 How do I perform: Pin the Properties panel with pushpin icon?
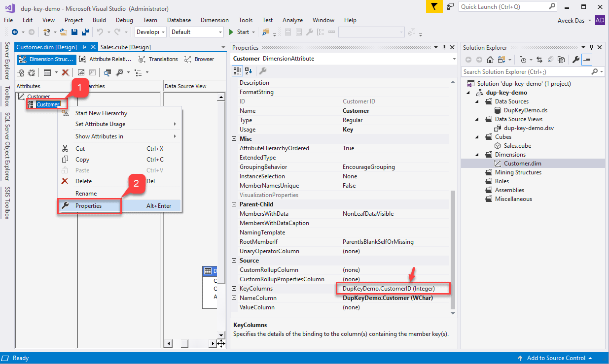[x=444, y=47]
